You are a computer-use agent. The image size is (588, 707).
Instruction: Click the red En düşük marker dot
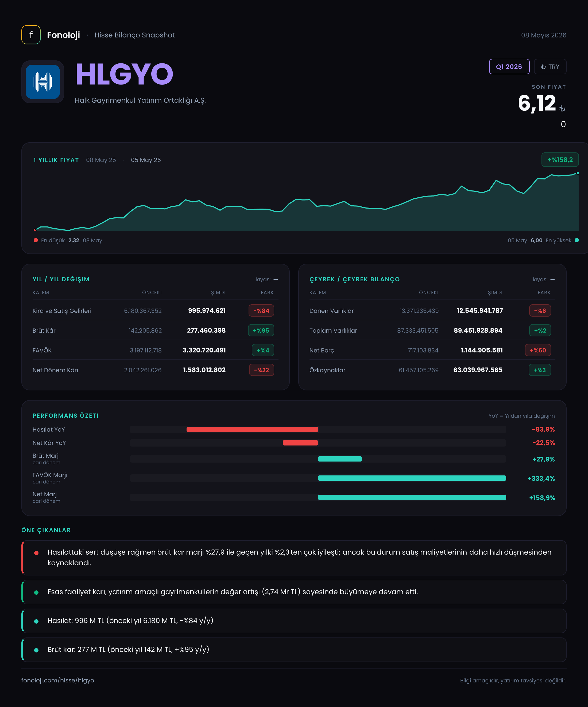36,240
